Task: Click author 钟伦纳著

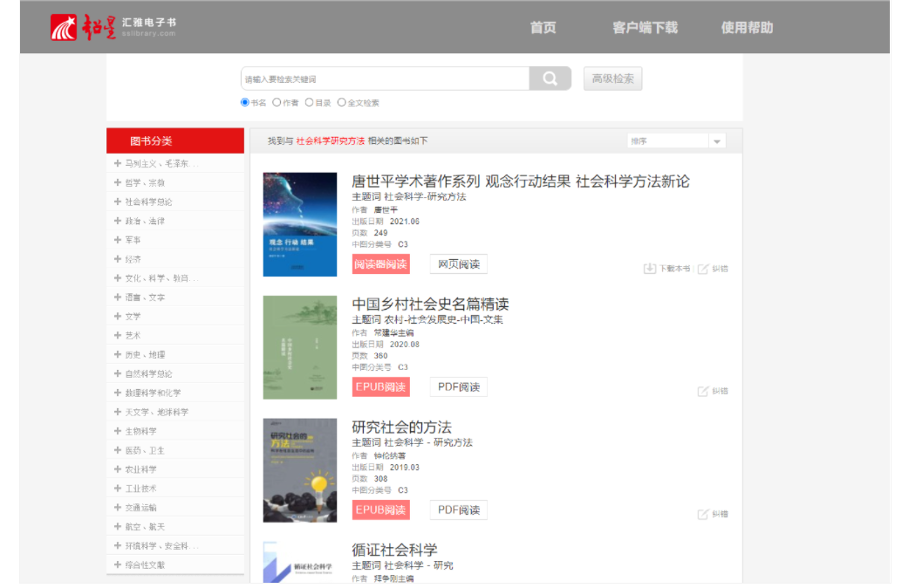Action: [389, 455]
